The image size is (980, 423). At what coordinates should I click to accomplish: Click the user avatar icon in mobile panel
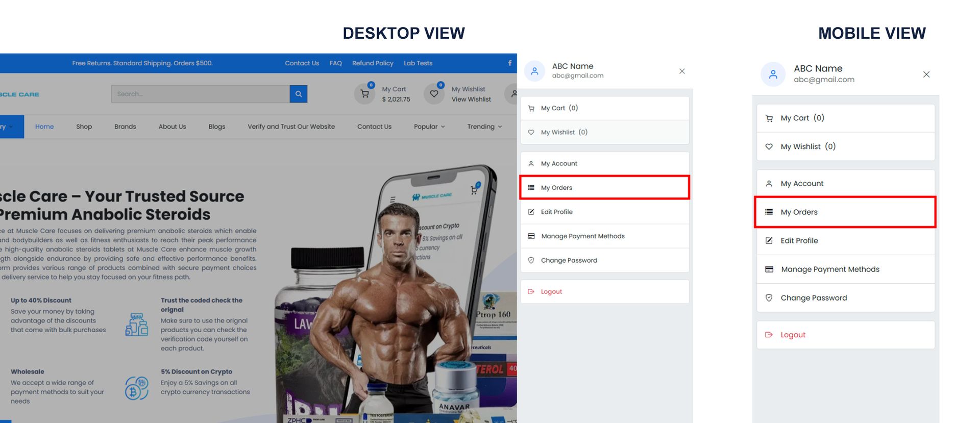click(x=773, y=74)
